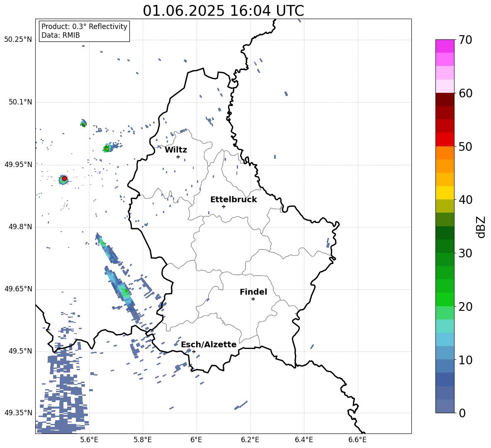Click the green core of the diagonal echo band near 49.65°N

pos(125,292)
